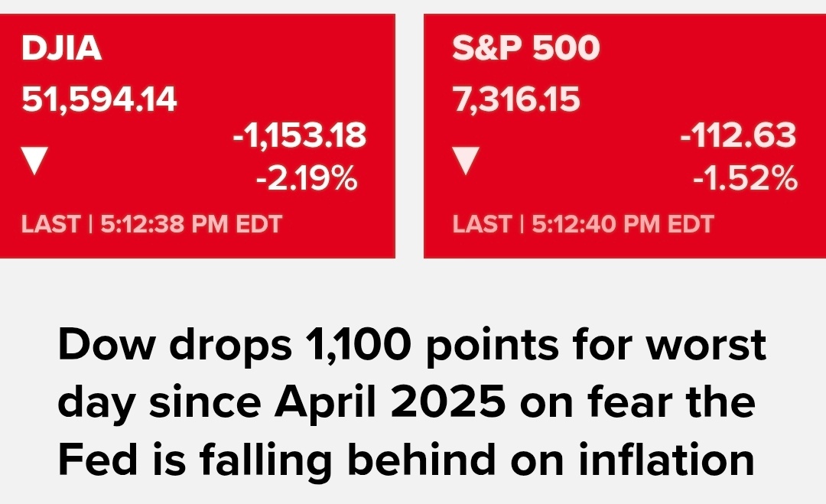
Task: Click the S&P 500 value 7,316.15
Action: (515, 99)
